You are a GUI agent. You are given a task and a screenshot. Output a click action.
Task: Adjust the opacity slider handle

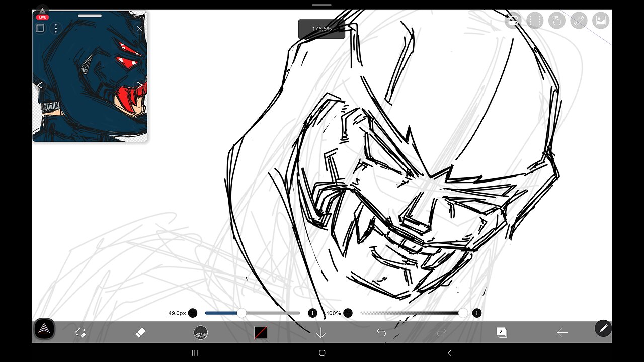coord(463,313)
